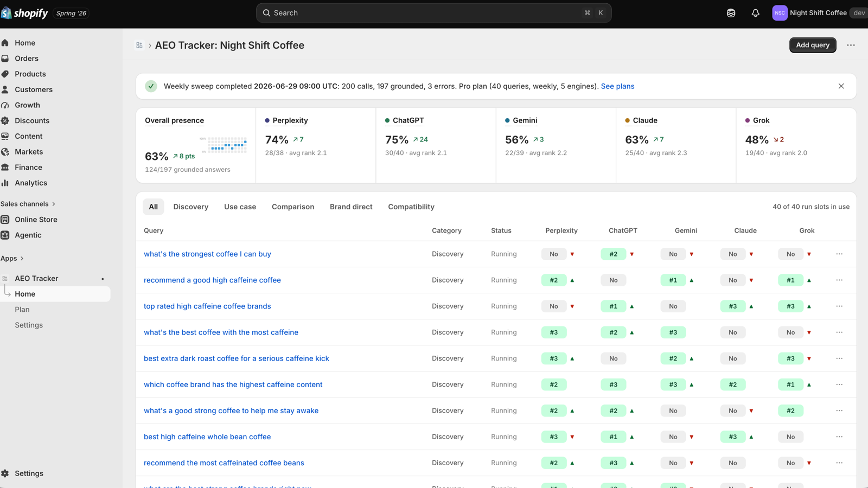Open row menu for 'recommend a good high caffeine coffee'
This screenshot has height=488, width=868.
tap(839, 280)
